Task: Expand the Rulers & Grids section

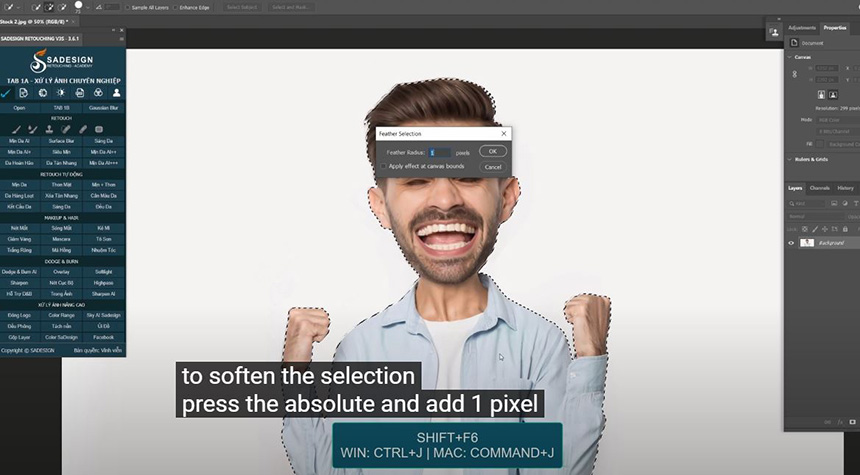Action: tap(790, 159)
